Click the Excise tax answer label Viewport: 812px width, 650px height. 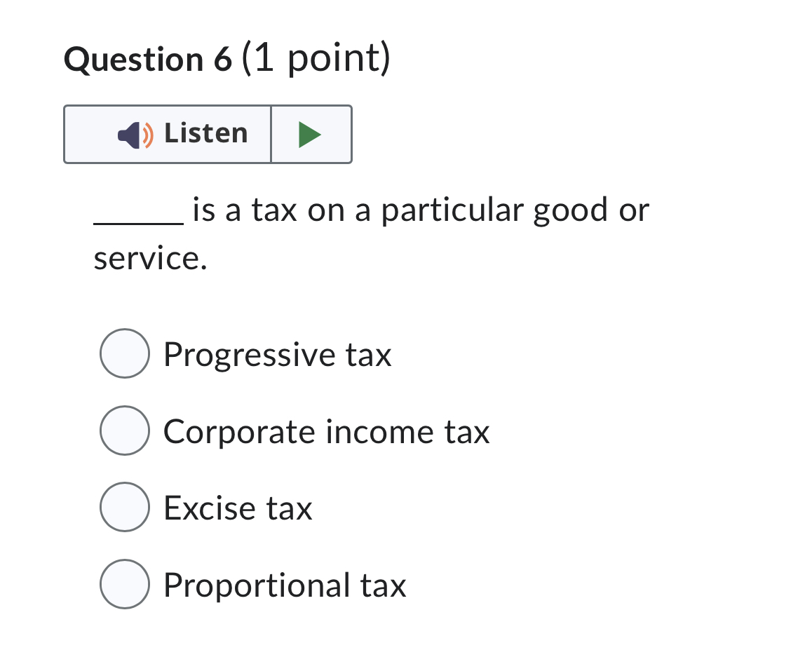237,508
